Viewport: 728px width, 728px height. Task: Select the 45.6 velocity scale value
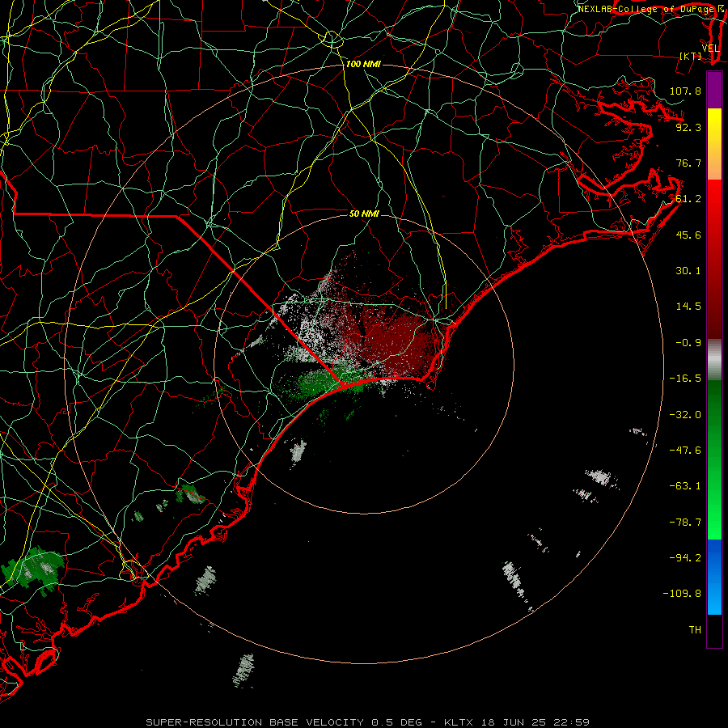tap(688, 235)
